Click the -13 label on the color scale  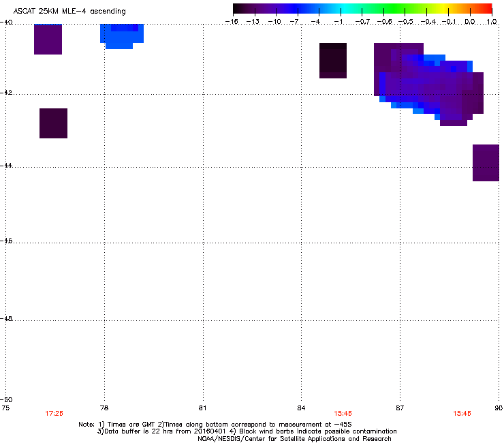coord(253,22)
